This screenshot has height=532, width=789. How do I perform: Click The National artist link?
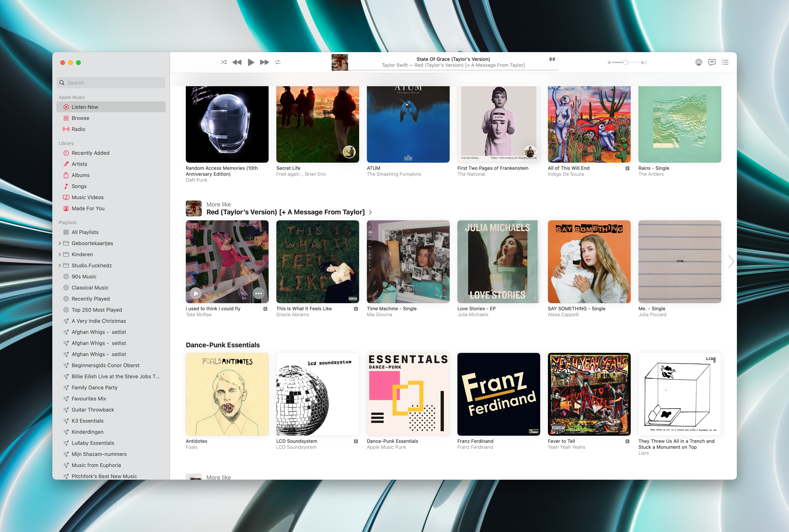pos(471,174)
